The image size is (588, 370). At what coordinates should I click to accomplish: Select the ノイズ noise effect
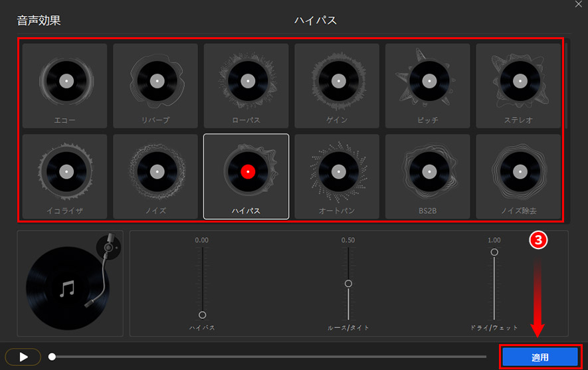tap(155, 177)
